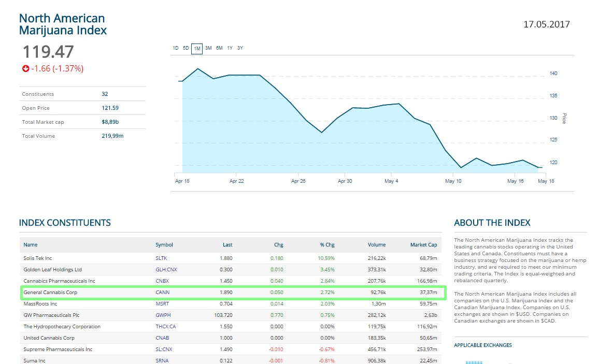Open the SL:CNX symbol link
The height and width of the screenshot is (364, 598).
point(164,350)
